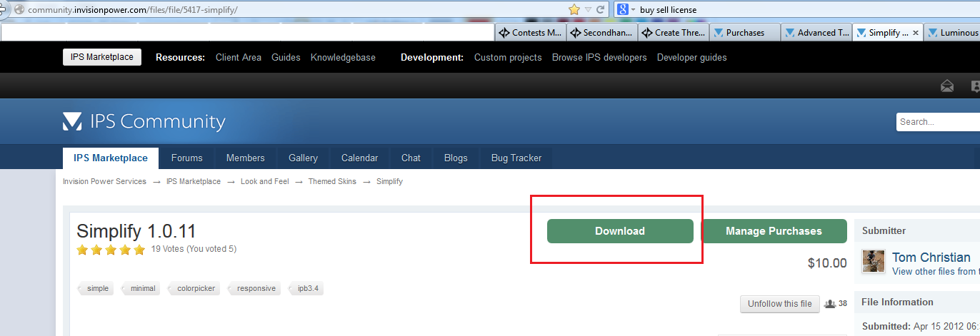980x336 pixels.
Task: Go to Invision Power Services breadcrumb
Action: click(x=104, y=182)
